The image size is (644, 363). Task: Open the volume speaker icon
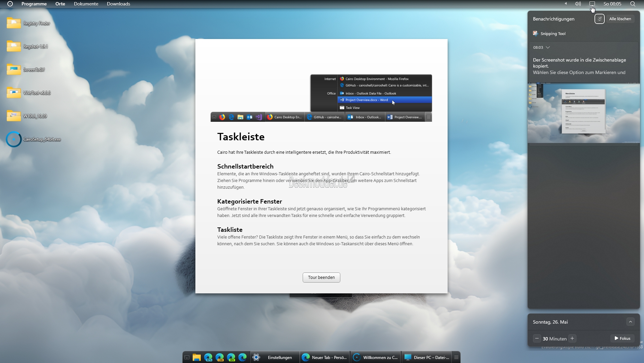pos(578,4)
